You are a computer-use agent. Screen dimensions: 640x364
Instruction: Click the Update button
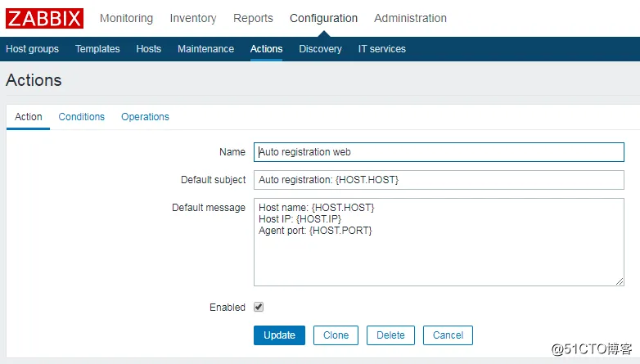[279, 335]
